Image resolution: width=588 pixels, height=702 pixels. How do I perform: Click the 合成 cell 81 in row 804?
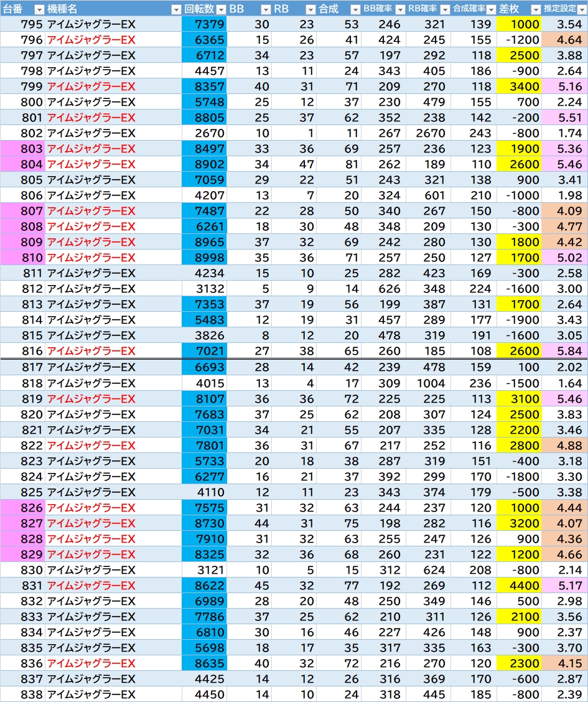click(x=338, y=164)
